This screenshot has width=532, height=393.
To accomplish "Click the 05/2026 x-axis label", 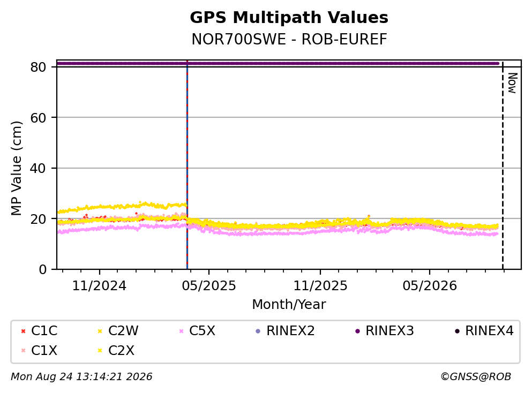I will 430,286.
